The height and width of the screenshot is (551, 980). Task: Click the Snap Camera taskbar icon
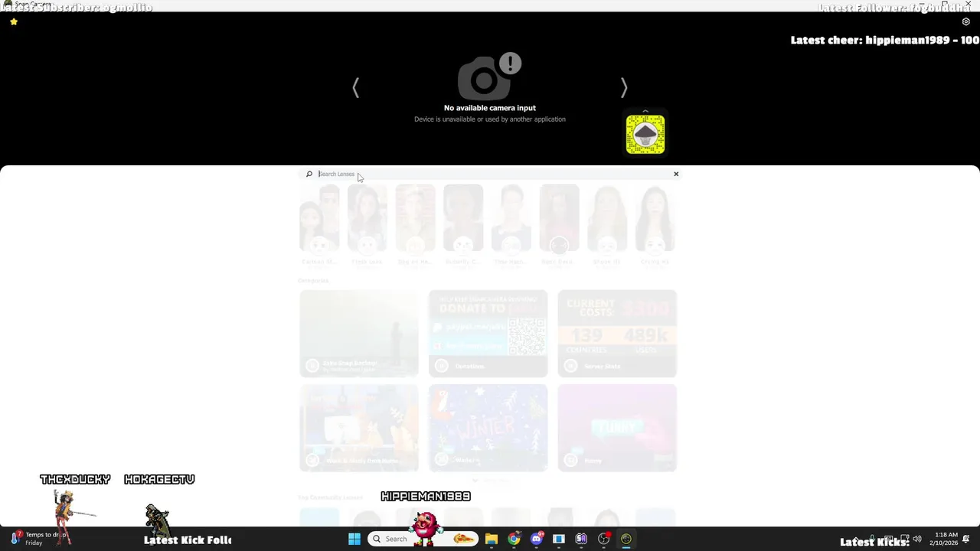coord(626,539)
